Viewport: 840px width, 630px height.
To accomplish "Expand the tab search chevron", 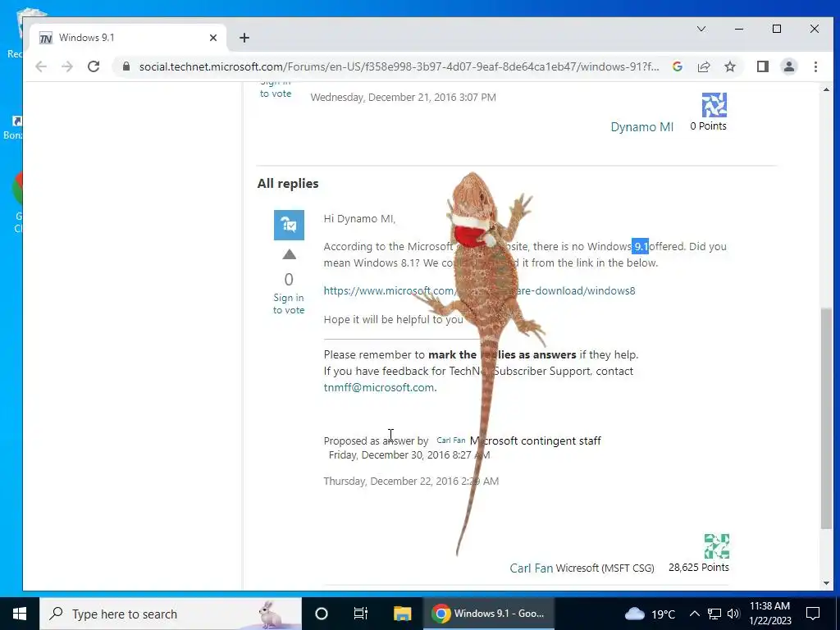I will point(701,29).
